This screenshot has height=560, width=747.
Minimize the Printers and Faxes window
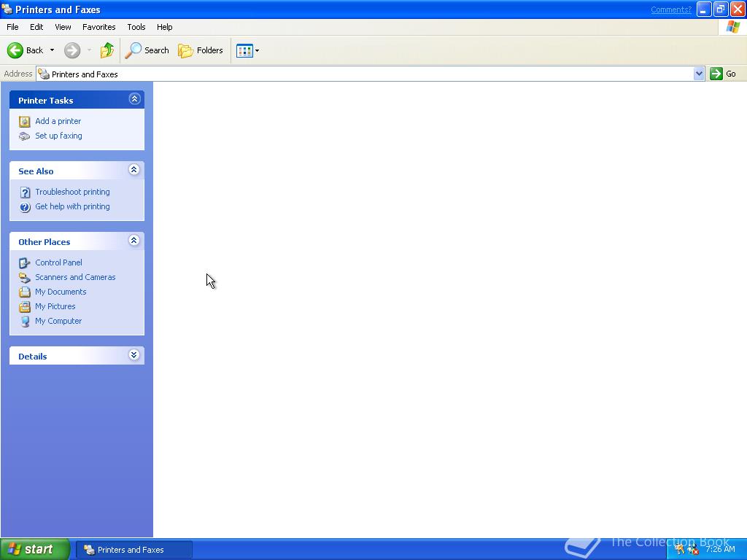704,9
